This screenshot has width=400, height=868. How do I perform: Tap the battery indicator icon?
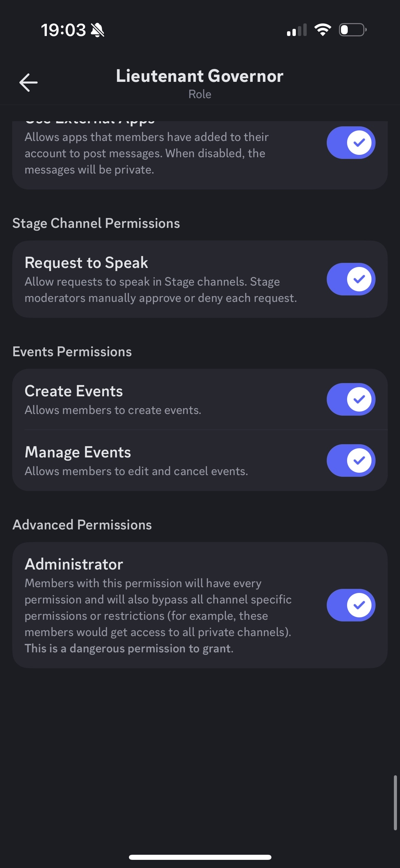pyautogui.click(x=353, y=30)
